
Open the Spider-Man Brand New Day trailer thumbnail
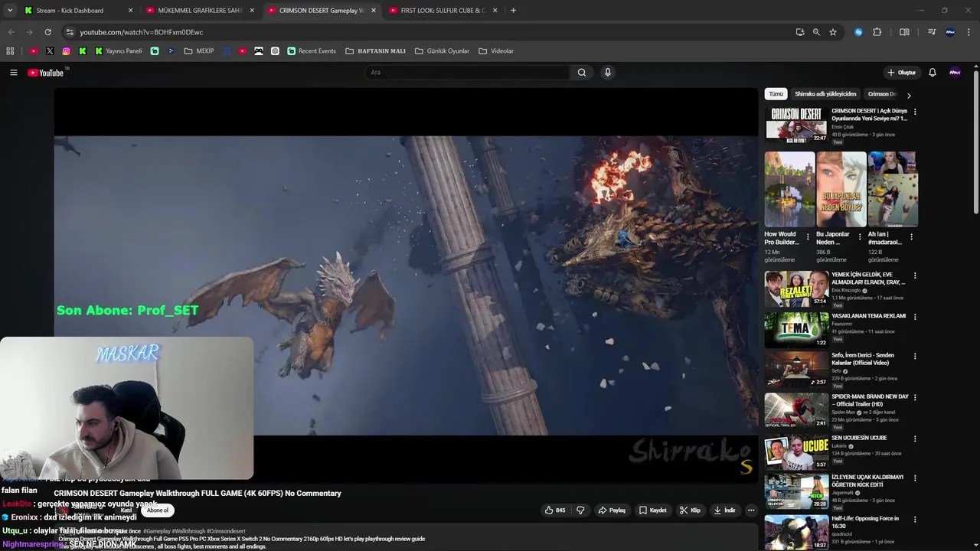pyautogui.click(x=796, y=410)
